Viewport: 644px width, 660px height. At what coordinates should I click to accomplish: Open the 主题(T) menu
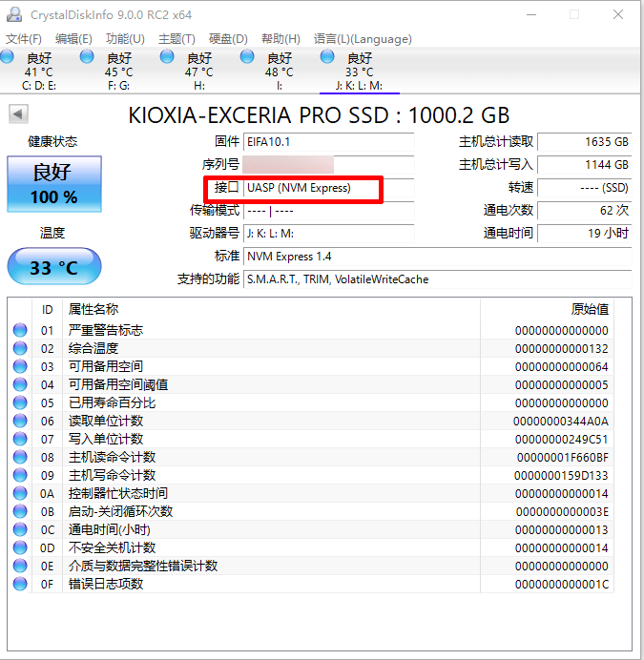tap(177, 39)
